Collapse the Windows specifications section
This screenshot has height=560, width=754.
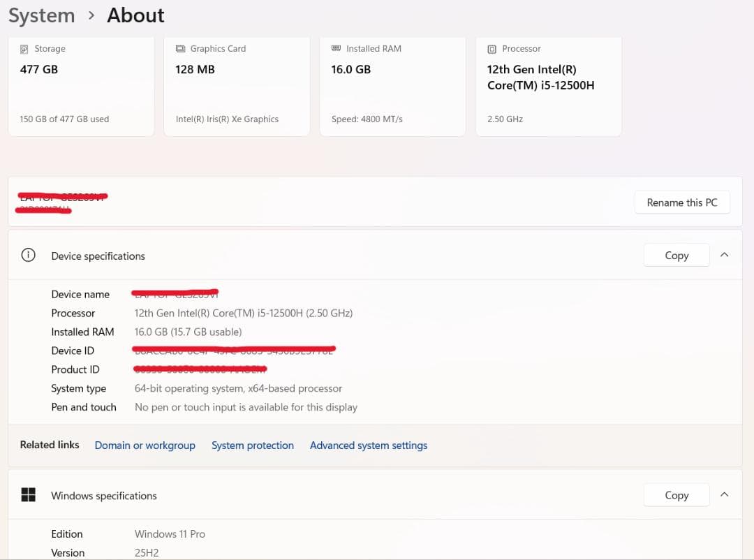(x=724, y=494)
